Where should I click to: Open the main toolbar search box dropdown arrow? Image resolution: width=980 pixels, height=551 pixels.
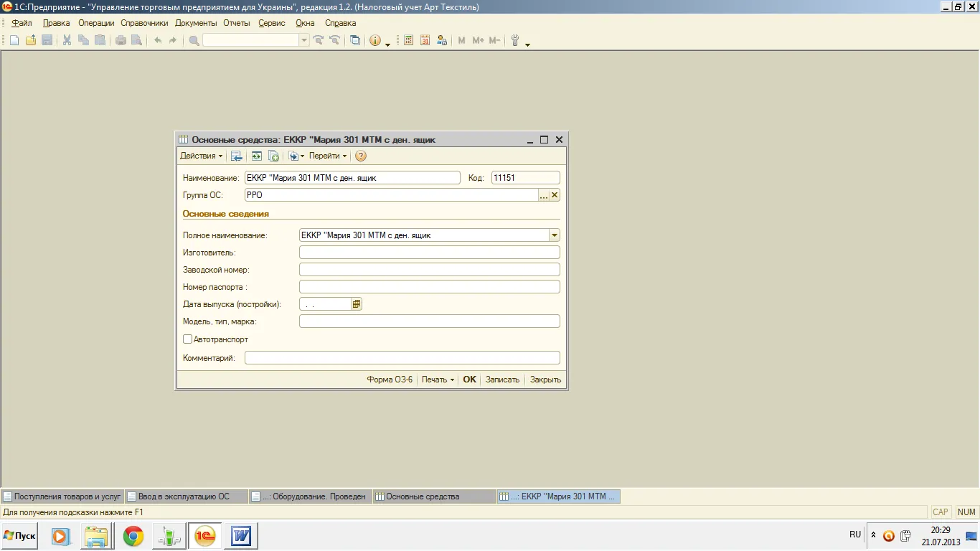pyautogui.click(x=304, y=40)
